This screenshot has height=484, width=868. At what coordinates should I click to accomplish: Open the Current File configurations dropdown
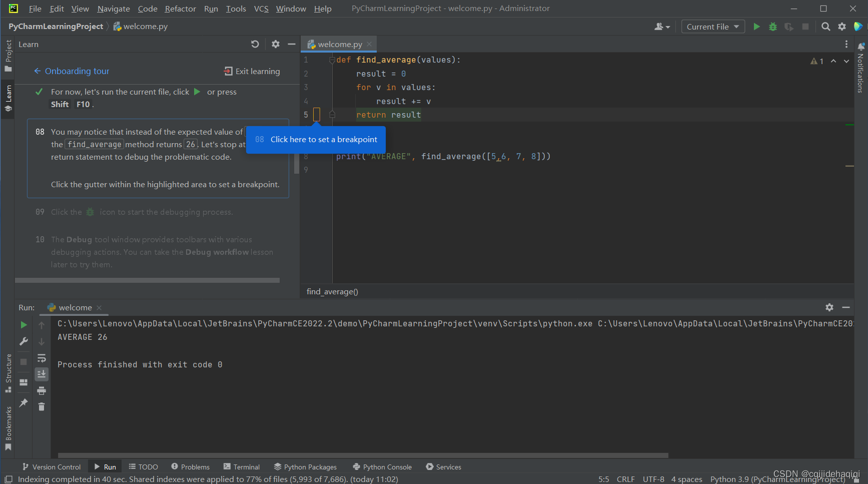[x=713, y=27]
